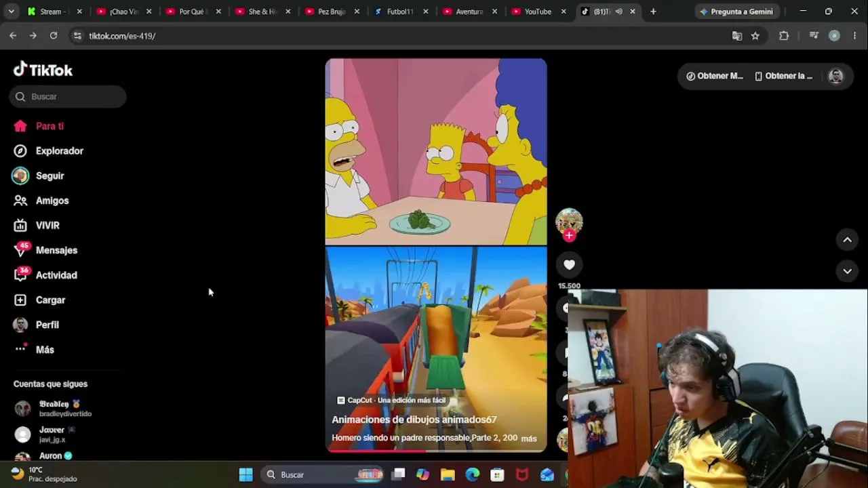Switch to the 'Por Qué' YouTube tab
Image resolution: width=868 pixels, height=488 pixels.
pyautogui.click(x=193, y=12)
